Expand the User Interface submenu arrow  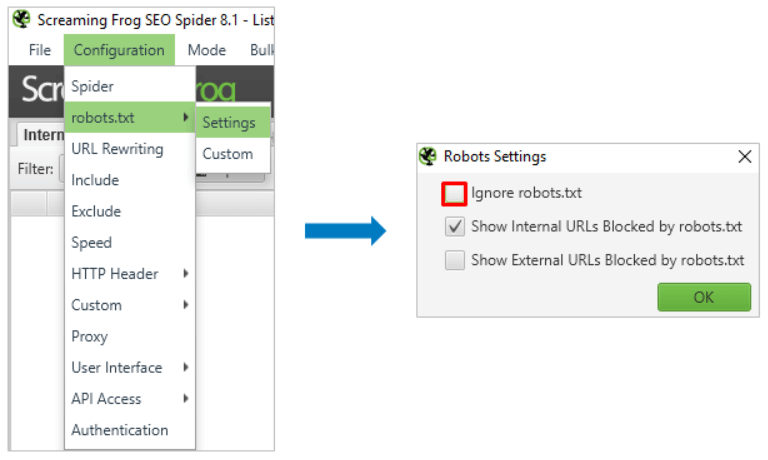point(186,367)
